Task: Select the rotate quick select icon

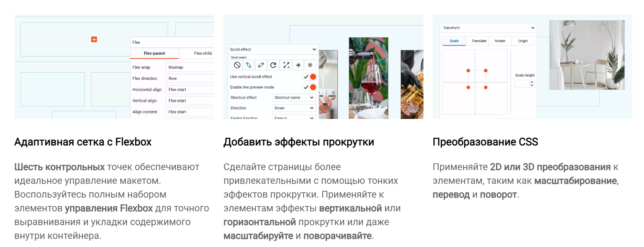Action: coord(273,65)
